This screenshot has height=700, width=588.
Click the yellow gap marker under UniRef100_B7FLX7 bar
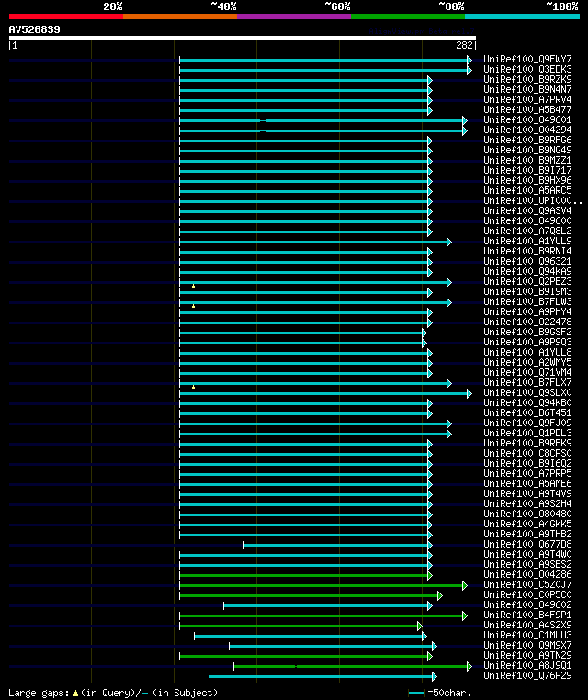tap(193, 387)
